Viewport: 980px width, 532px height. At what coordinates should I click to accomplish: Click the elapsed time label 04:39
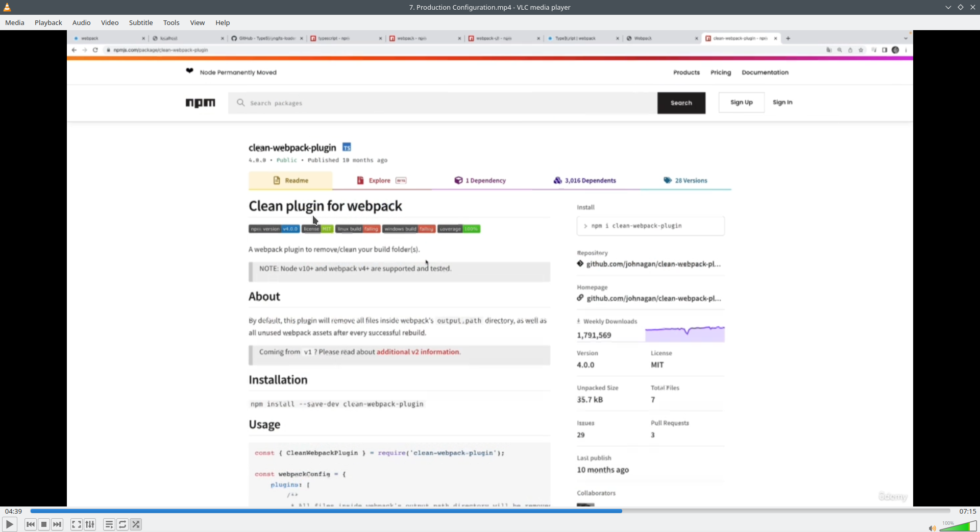(14, 511)
